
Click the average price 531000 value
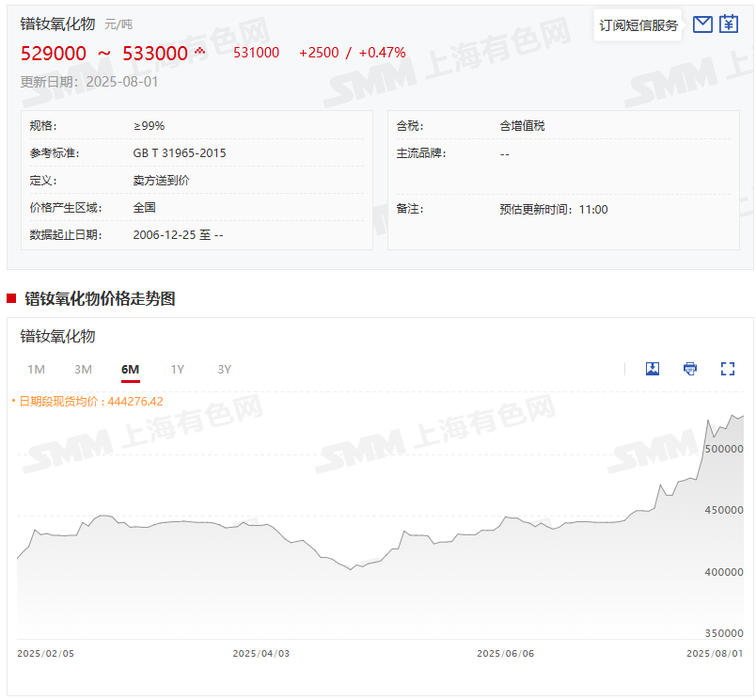click(x=256, y=53)
